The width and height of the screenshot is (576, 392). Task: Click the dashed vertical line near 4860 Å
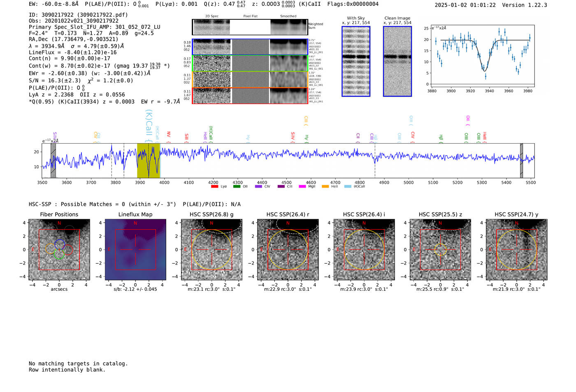(375, 161)
